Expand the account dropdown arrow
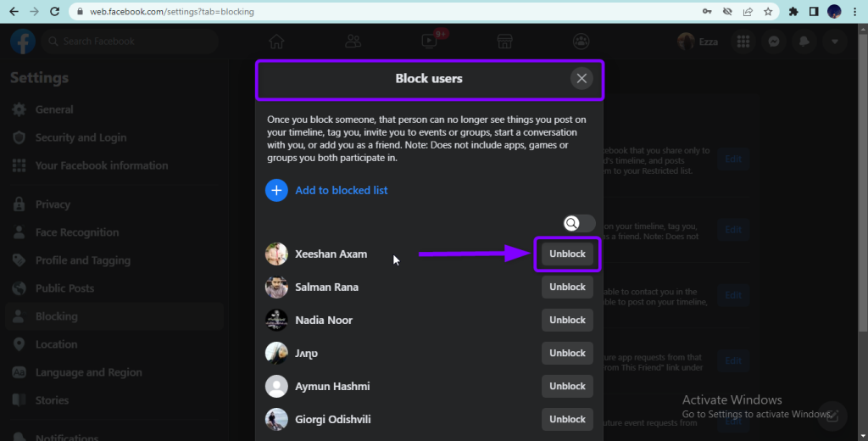The image size is (868, 441). coord(835,42)
